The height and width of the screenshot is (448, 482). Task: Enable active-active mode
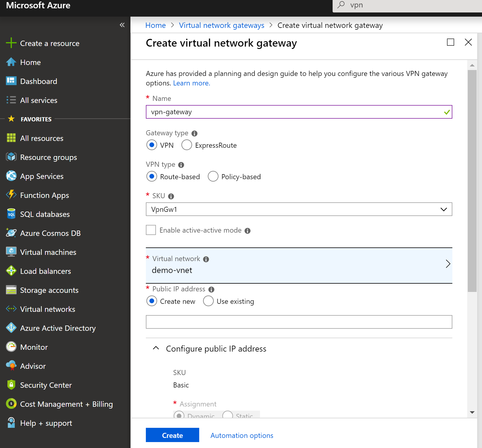(151, 230)
